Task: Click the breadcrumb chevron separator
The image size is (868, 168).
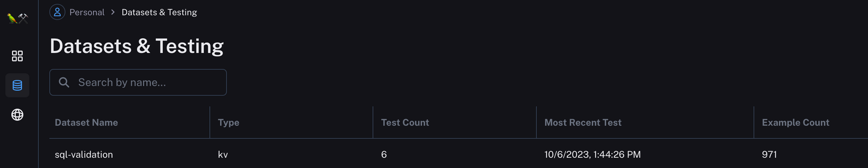Action: pos(113,12)
